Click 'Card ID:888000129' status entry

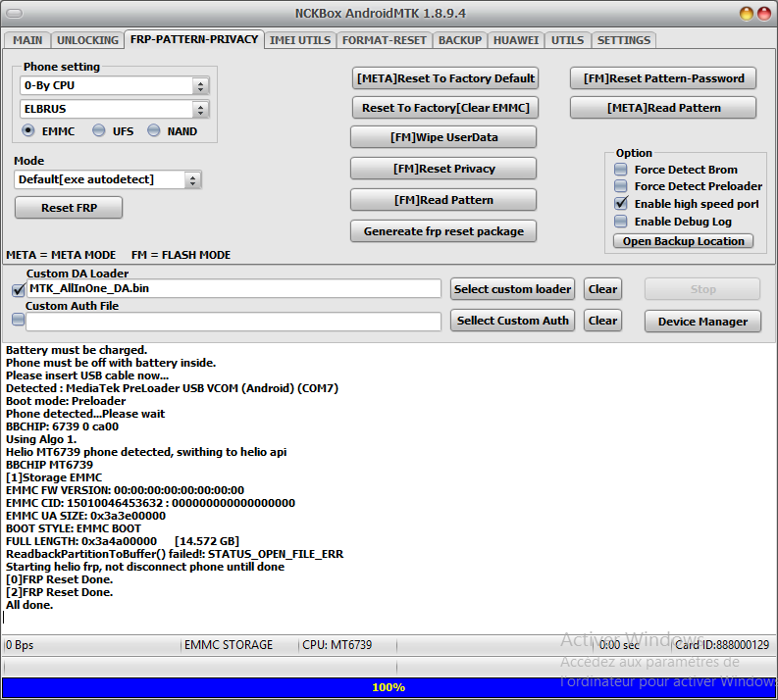[722, 645]
